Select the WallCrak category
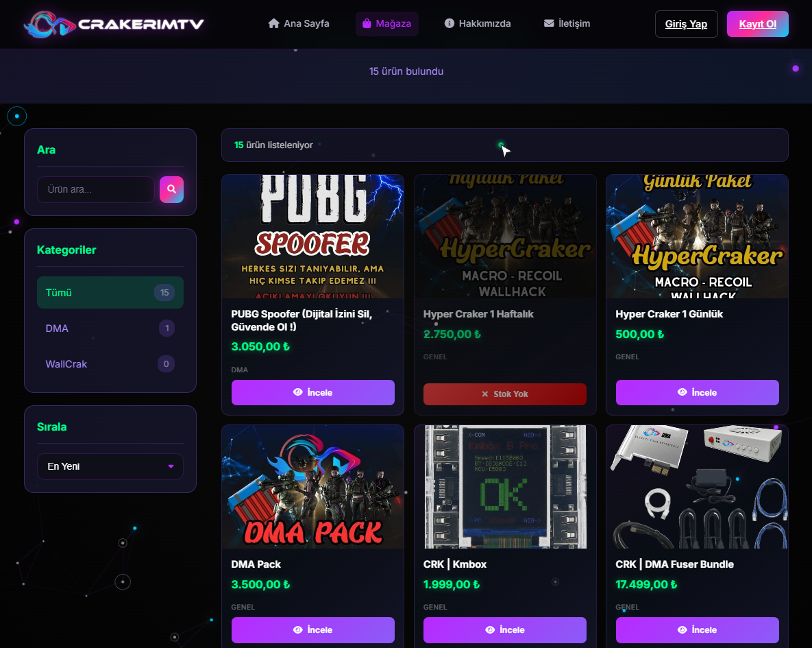Image resolution: width=812 pixels, height=648 pixels. [110, 364]
